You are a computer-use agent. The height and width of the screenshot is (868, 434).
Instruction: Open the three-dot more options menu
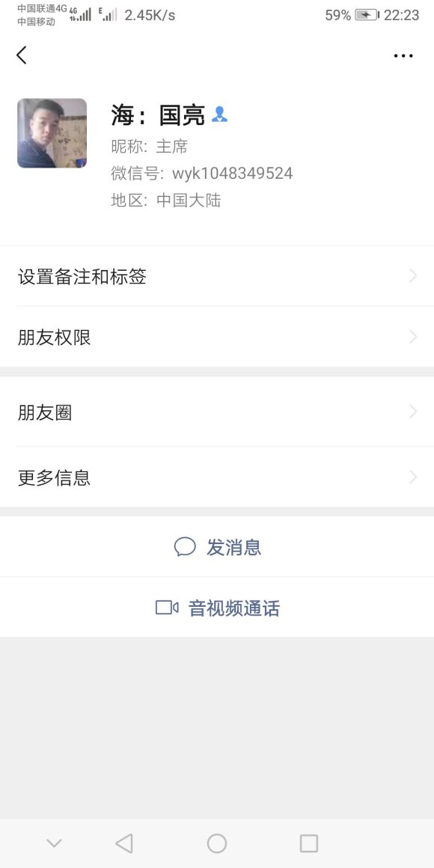pos(403,55)
